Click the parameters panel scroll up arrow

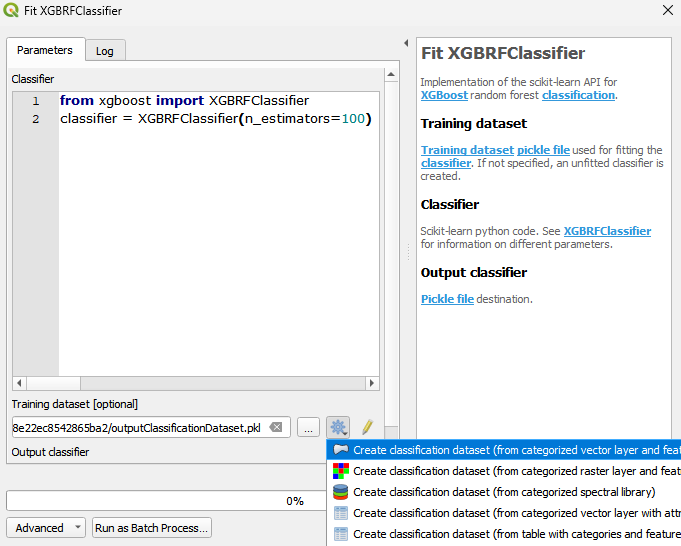(x=391, y=75)
